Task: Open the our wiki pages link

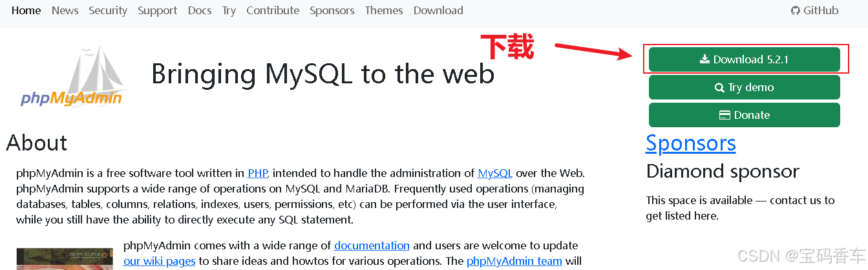Action: (x=160, y=261)
